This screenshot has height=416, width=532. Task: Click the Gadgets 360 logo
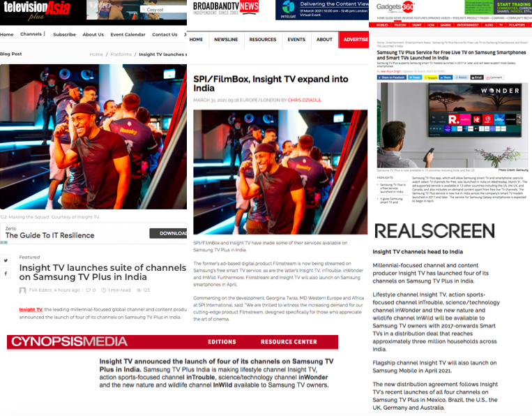point(395,7)
